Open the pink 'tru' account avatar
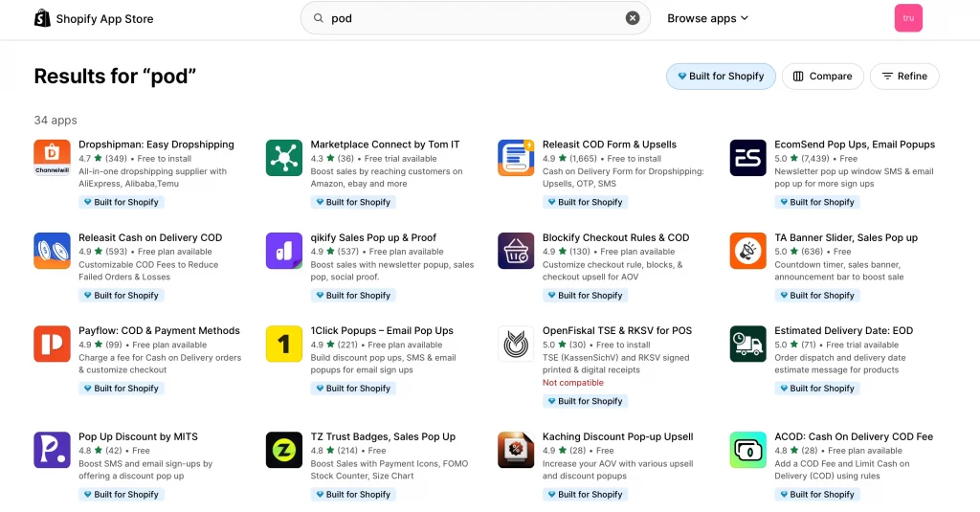The width and height of the screenshot is (980, 512). click(x=908, y=18)
